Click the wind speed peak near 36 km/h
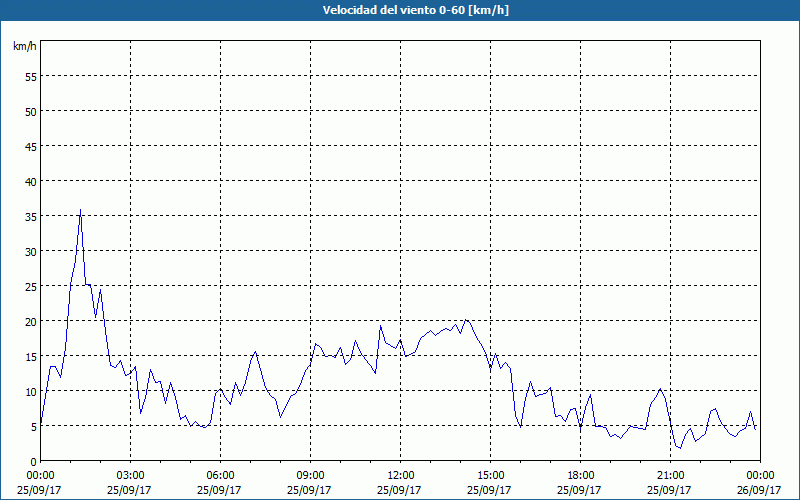 pos(81,210)
